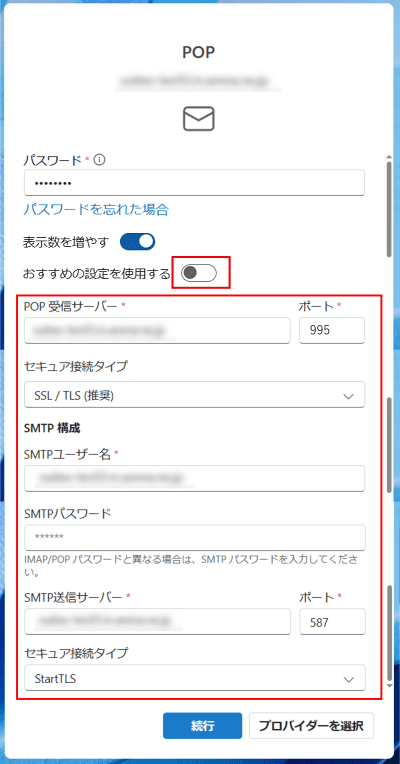Click the POP port field showing 995
Viewport: 400px width, 764px height.
(332, 330)
